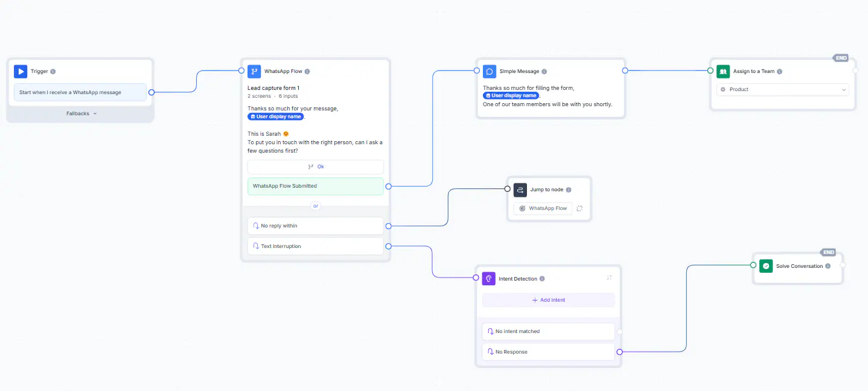Select the No intent matched row
The image size is (868, 391).
point(548,331)
